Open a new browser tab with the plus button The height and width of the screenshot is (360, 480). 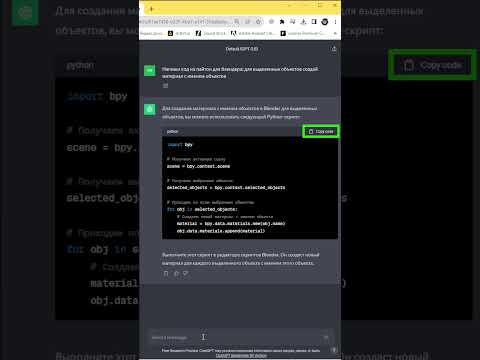[x=151, y=9]
